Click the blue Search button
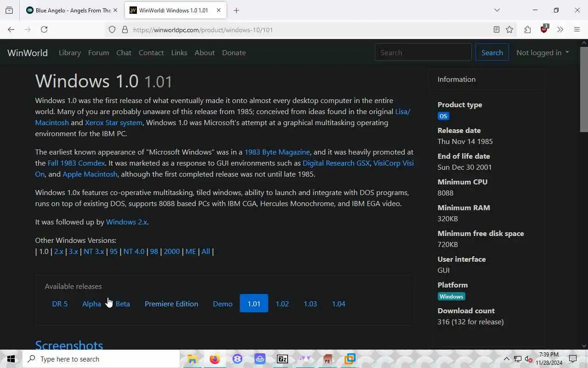Image resolution: width=588 pixels, height=368 pixels. [492, 52]
